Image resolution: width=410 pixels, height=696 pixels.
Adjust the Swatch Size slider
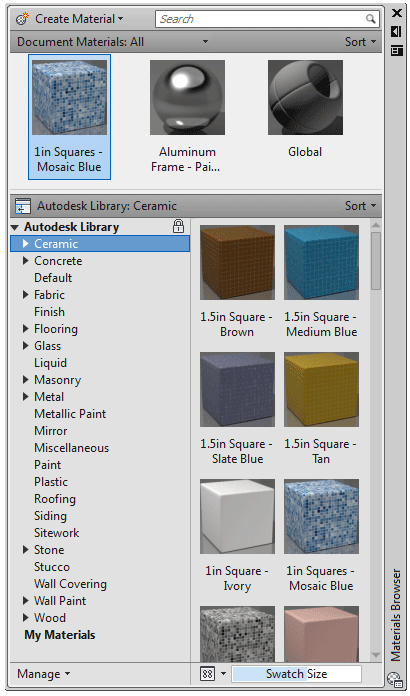[296, 674]
